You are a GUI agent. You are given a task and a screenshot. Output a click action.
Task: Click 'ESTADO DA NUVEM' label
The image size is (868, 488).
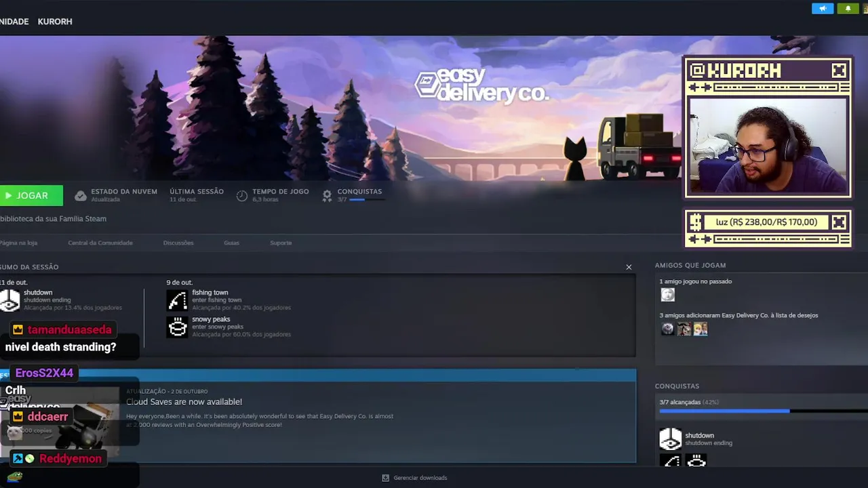pos(124,192)
